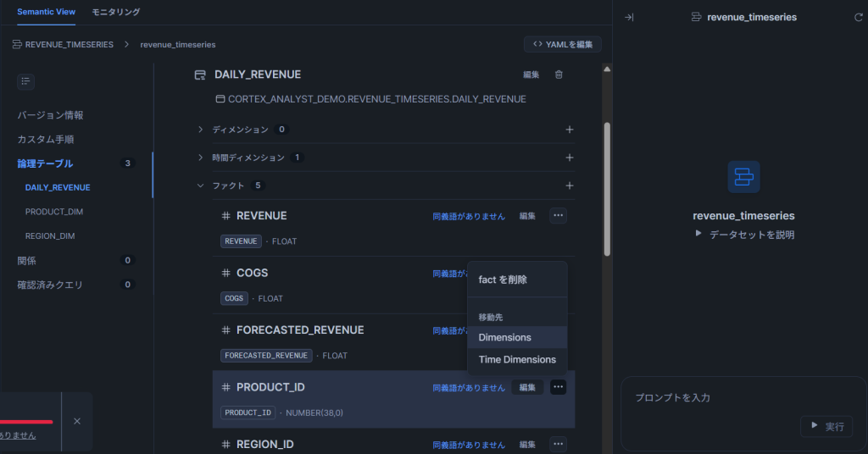Click 編集 for the REGION_ID fact
This screenshot has width=868, height=454.
pos(527,445)
